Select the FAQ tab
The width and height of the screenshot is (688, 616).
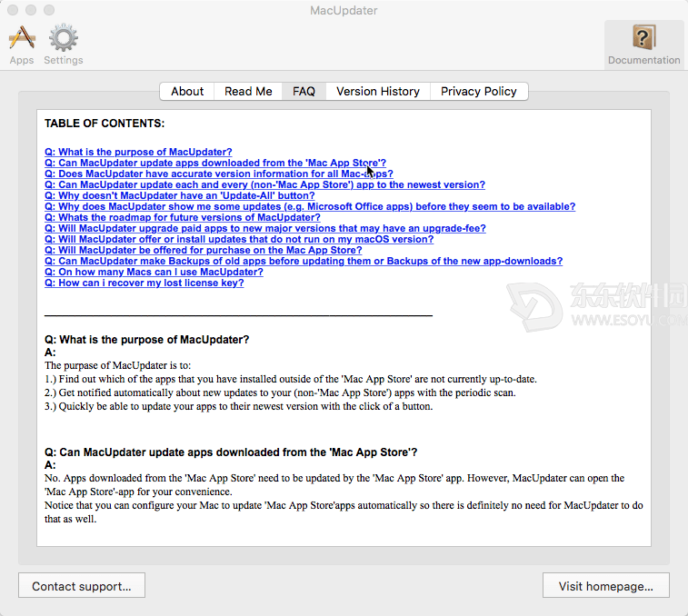(304, 91)
